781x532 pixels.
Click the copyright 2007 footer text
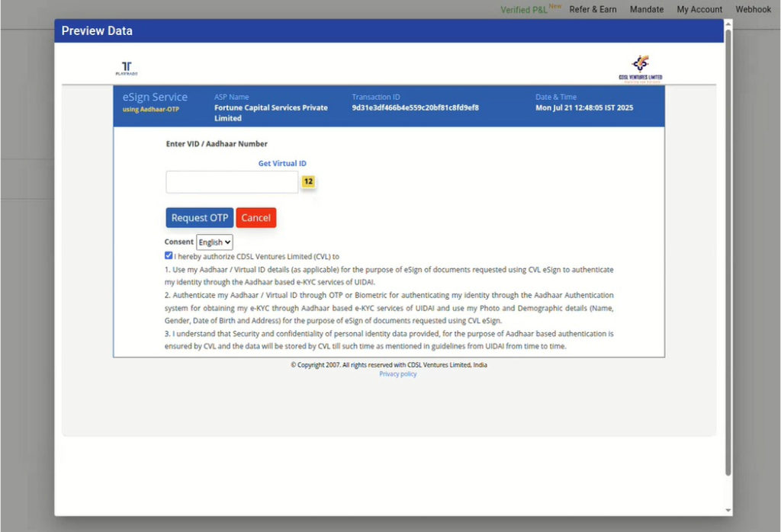(x=389, y=365)
